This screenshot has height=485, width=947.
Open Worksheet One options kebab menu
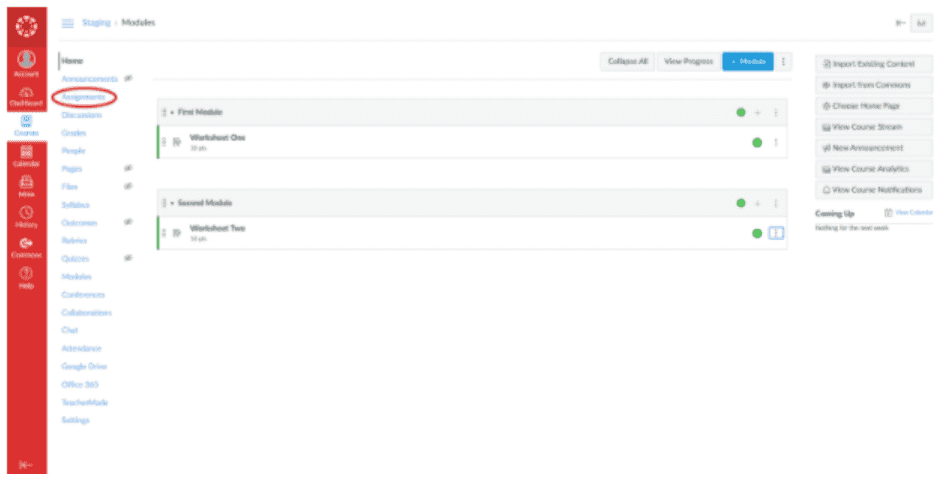[776, 143]
